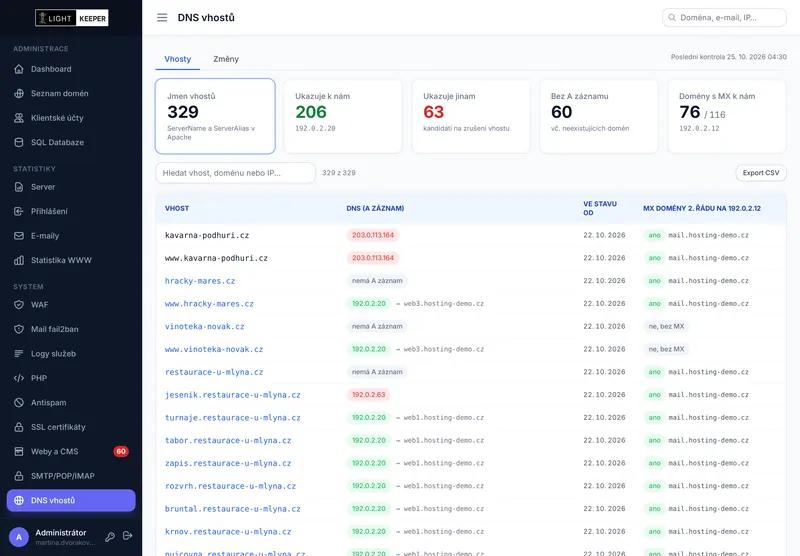Viewport: 800px width, 556px height.
Task: Open Seznam domén menu item
Action: point(71,93)
